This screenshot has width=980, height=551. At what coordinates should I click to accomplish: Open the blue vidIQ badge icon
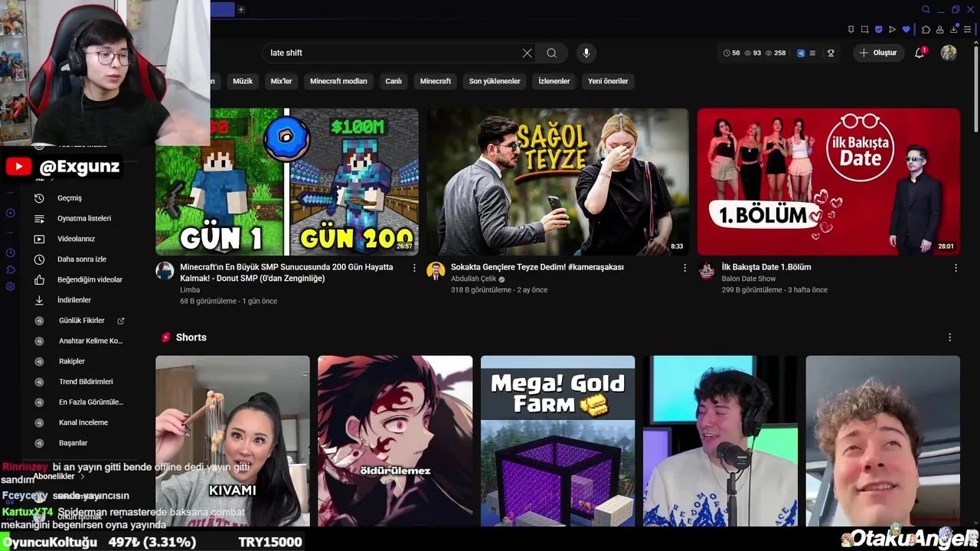click(801, 53)
